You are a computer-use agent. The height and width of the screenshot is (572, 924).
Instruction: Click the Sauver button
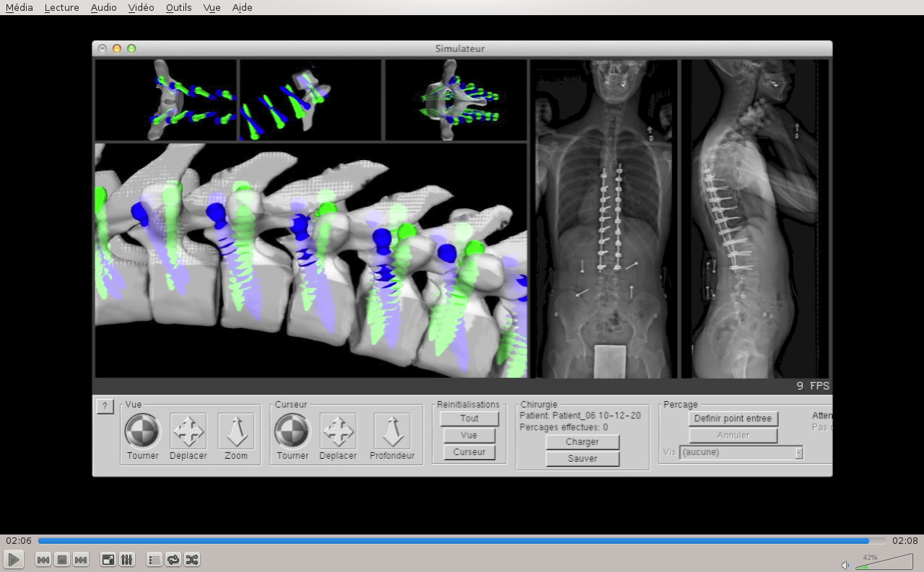pyautogui.click(x=583, y=458)
